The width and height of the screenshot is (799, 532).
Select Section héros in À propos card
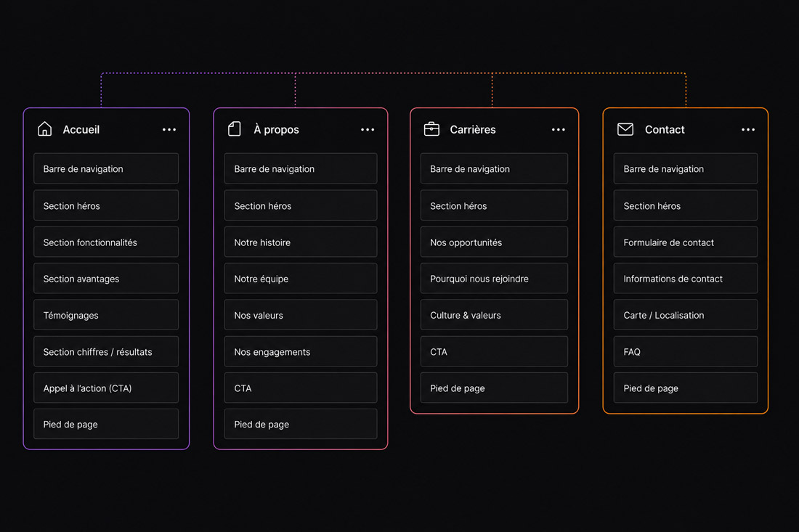tap(301, 205)
